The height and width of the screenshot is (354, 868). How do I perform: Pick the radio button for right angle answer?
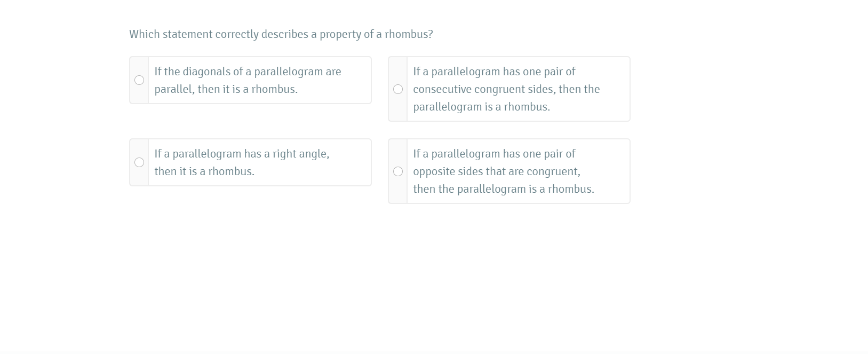tap(139, 162)
